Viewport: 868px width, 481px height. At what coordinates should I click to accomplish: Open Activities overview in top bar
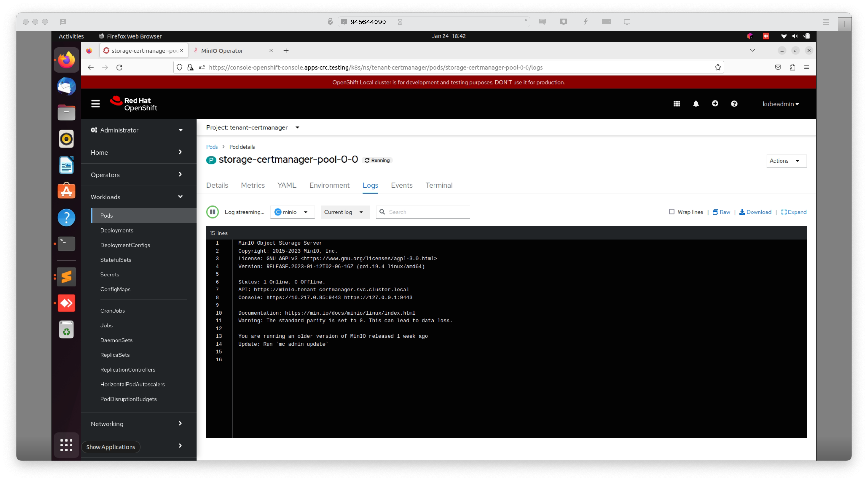[71, 36]
